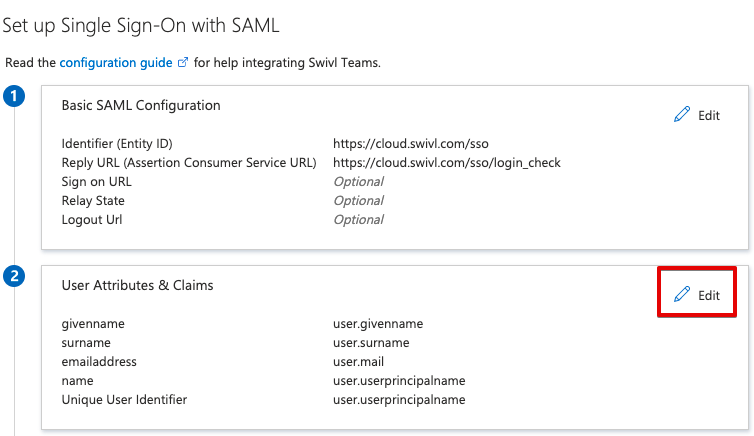Select the Identifier Entity ID URL value
Screen dimensions: 754x436
[x=411, y=144]
